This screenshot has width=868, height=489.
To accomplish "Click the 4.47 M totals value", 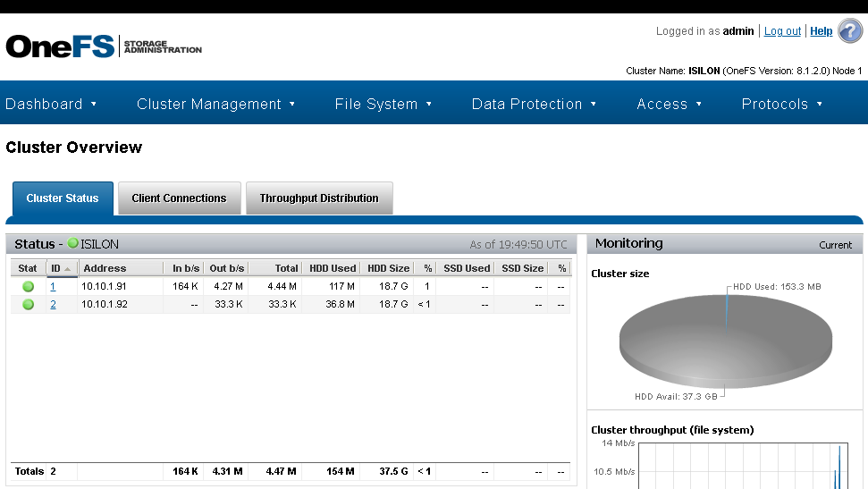I will tap(281, 471).
